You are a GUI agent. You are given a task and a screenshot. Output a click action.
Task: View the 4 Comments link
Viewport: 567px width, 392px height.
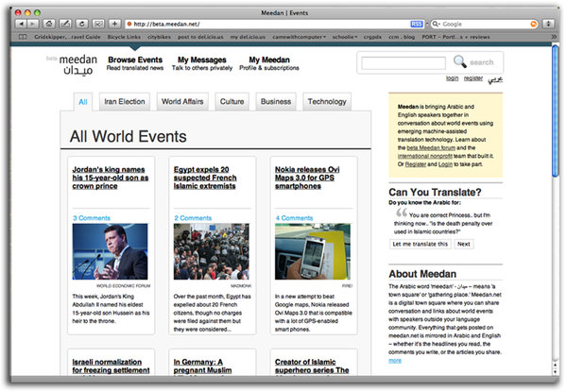point(294,218)
